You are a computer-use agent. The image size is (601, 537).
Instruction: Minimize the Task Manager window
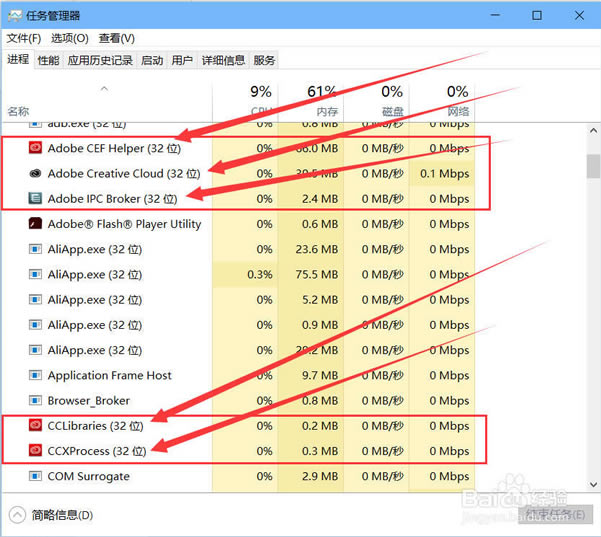pyautogui.click(x=495, y=15)
